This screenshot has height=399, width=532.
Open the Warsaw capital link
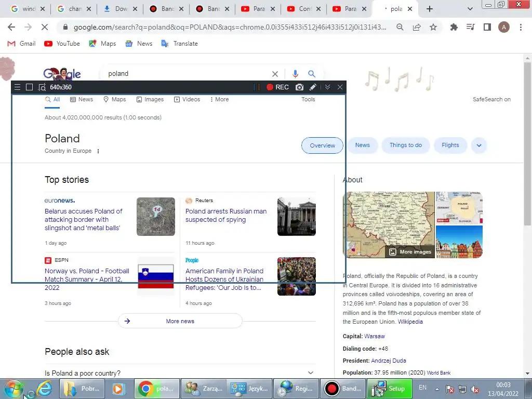coord(375,336)
